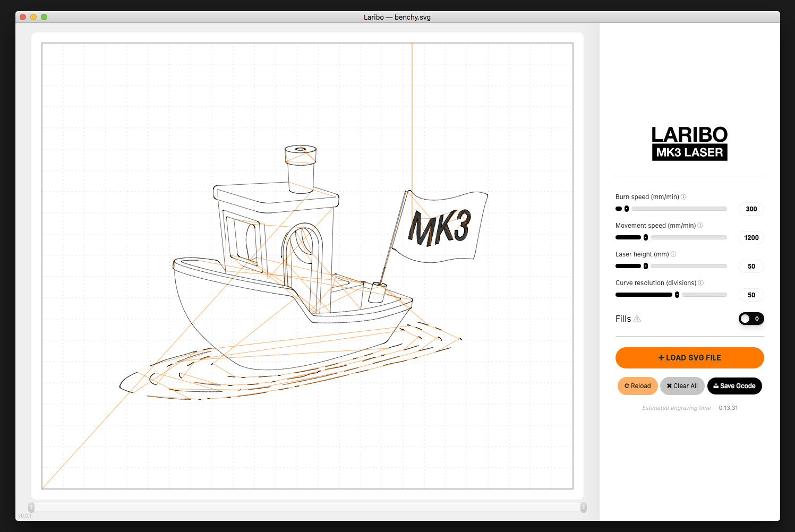Screen dimensions: 795x532
Task: Click the Clear All button
Action: coord(682,386)
